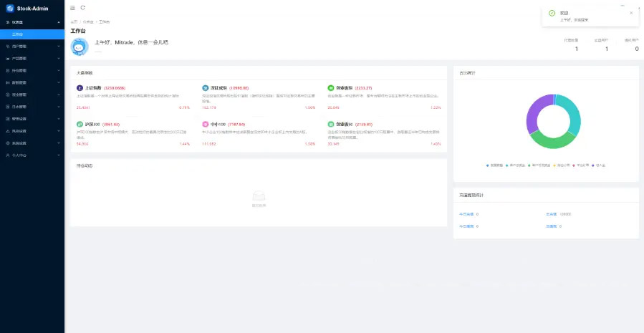Click the 深证成指 value (10998.08)
Image resolution: width=644 pixels, height=333 pixels.
tap(239, 88)
